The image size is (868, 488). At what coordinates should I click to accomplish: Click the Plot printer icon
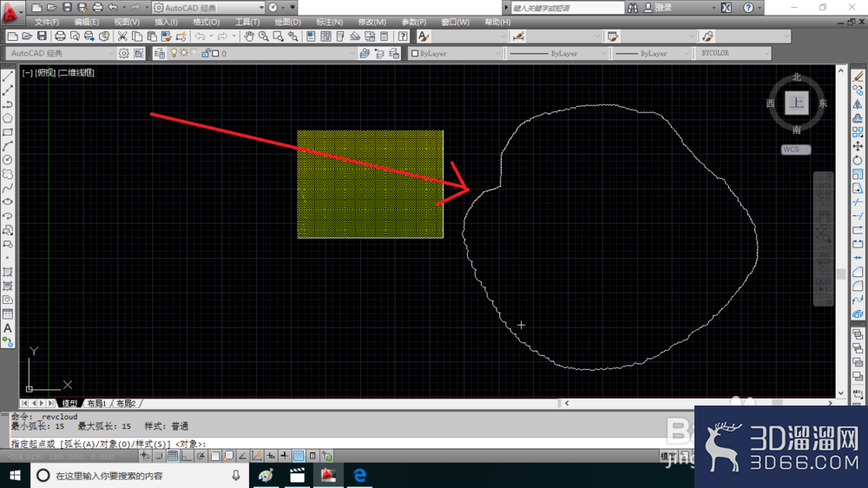pyautogui.click(x=60, y=36)
